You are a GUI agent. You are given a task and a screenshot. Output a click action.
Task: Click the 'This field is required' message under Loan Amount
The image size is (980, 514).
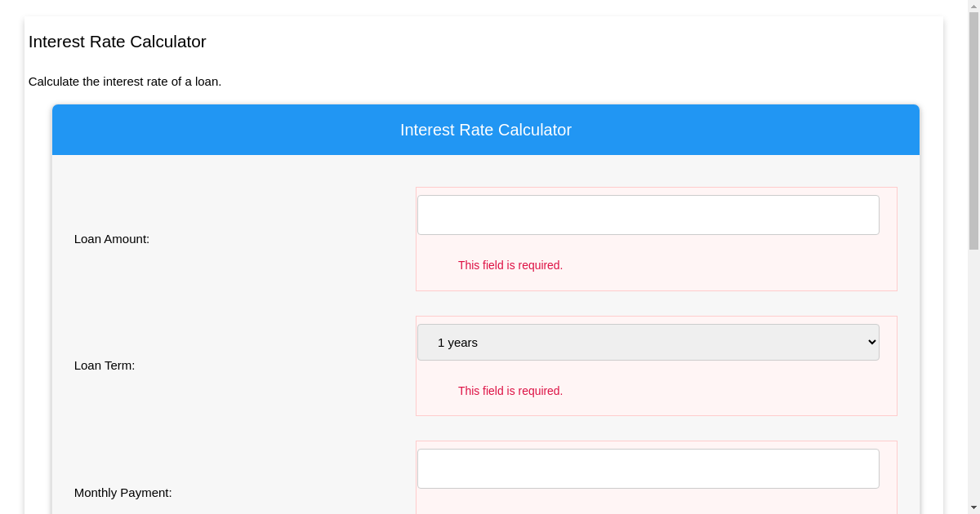(510, 265)
